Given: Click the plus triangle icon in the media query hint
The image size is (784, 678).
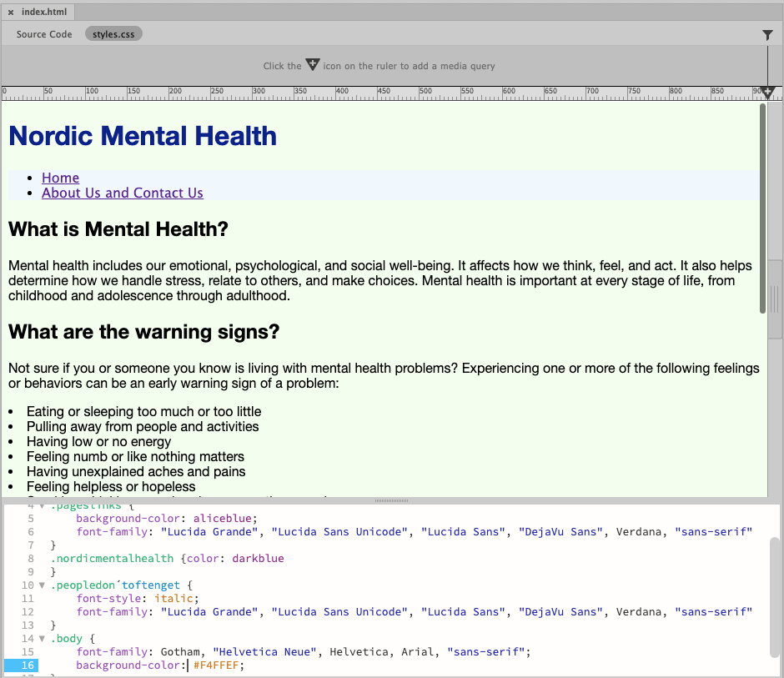Looking at the screenshot, I should click(312, 65).
